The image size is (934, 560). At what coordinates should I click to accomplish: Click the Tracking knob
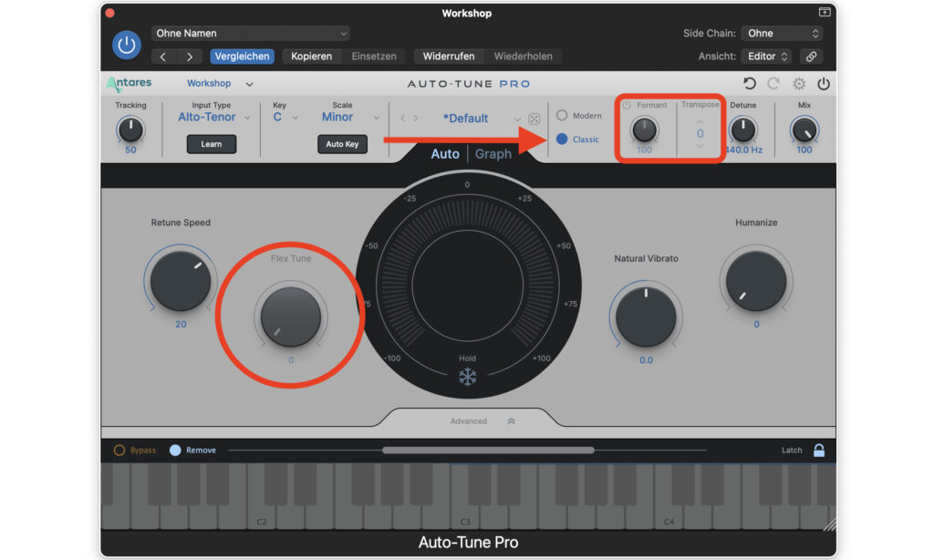[130, 130]
